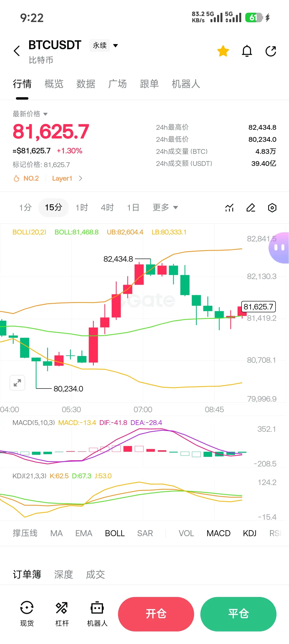Open the chart indicators icon

coord(229,207)
